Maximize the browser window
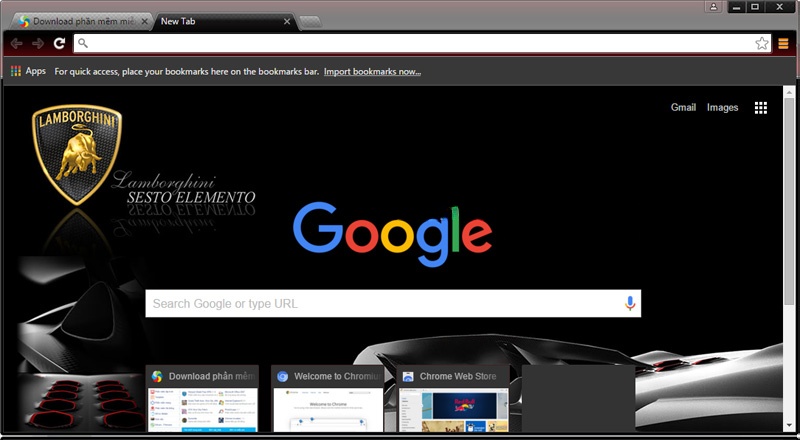 tap(755, 7)
